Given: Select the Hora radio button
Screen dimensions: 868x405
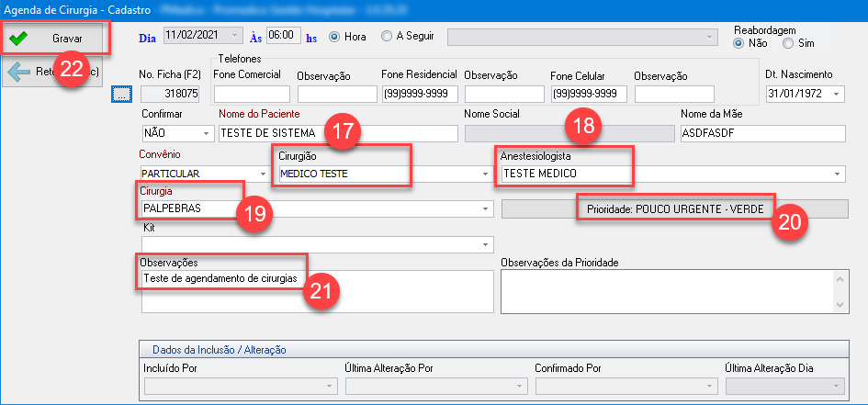Looking at the screenshot, I should coord(334,37).
